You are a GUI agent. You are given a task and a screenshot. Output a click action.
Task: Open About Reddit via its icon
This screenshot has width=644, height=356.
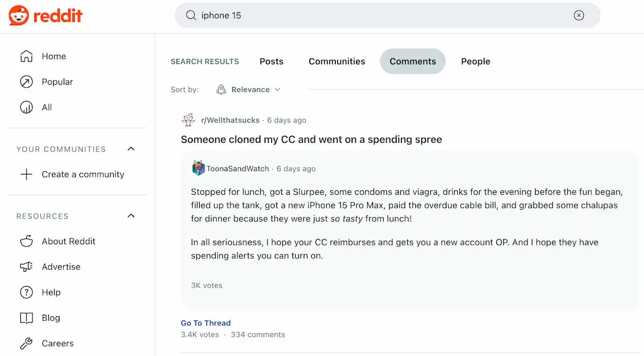tap(26, 241)
